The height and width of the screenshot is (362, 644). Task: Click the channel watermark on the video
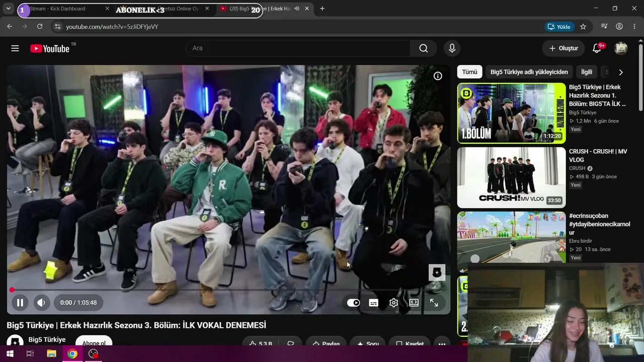click(x=437, y=273)
